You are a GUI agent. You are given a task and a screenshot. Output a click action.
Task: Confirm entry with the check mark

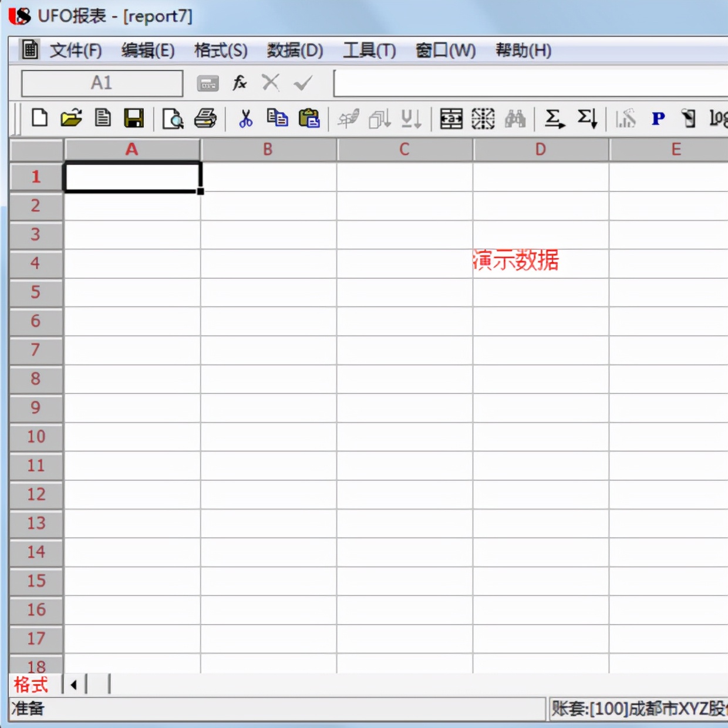[302, 83]
